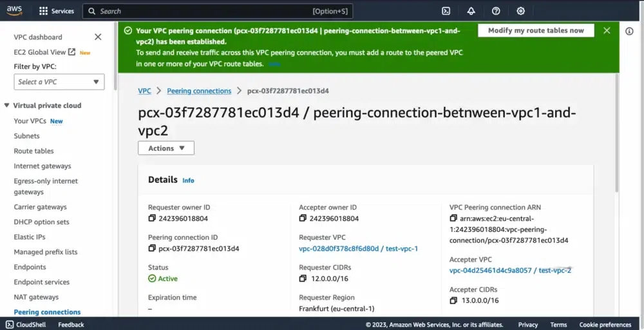Open Privacy link in footer
Viewport: 644px width, 330px height.
click(x=528, y=325)
